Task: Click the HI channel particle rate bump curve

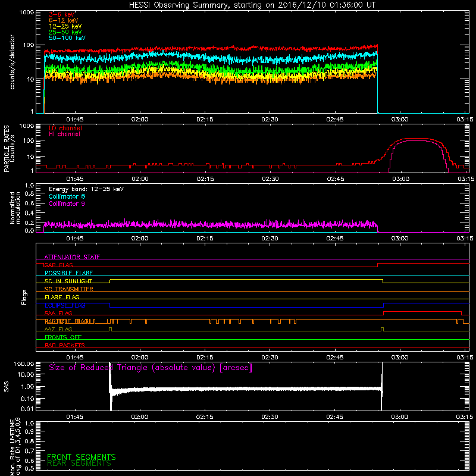Action: click(419, 141)
